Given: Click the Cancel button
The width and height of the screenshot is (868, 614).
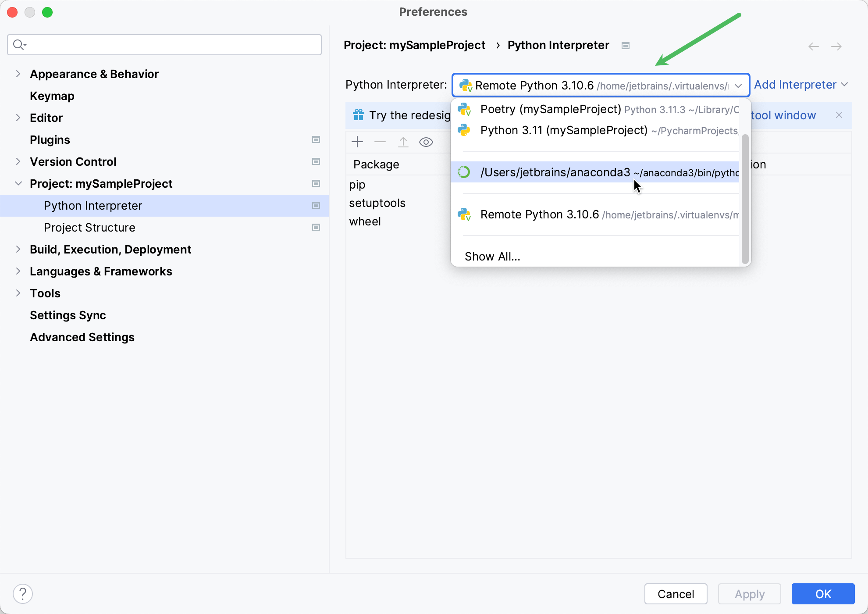Looking at the screenshot, I should click(x=676, y=593).
